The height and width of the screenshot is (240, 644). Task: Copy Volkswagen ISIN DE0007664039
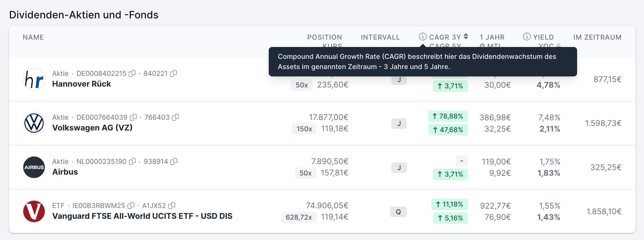(x=133, y=117)
